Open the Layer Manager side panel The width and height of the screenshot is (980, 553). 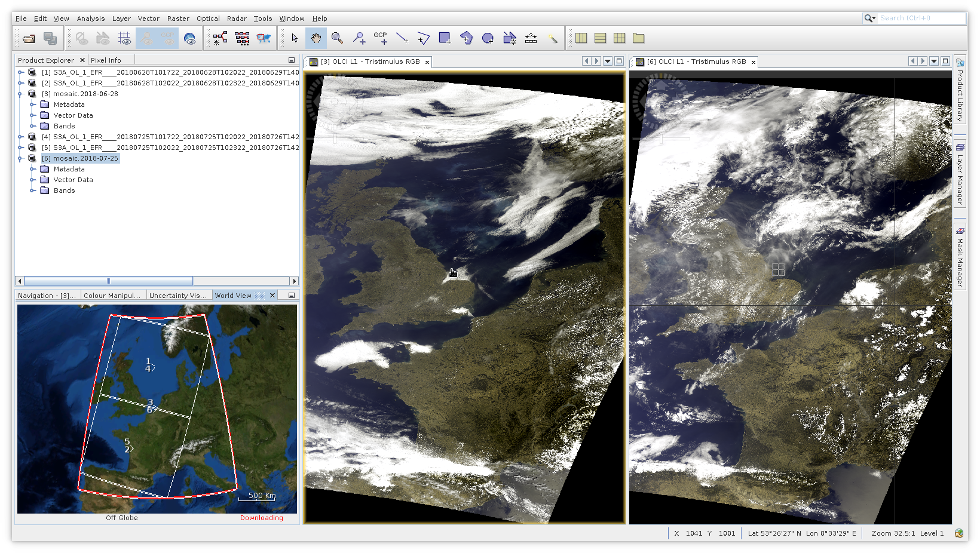pos(960,174)
